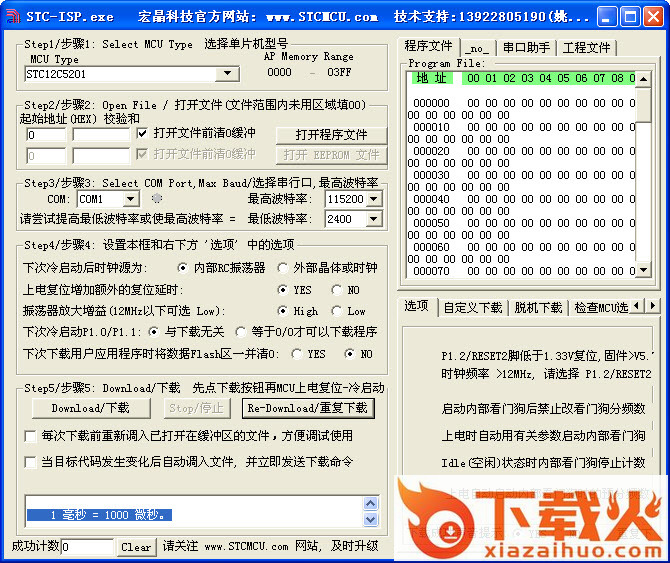Click the 成功计数 counter field
Screen dimensions: 670x563
87,547
